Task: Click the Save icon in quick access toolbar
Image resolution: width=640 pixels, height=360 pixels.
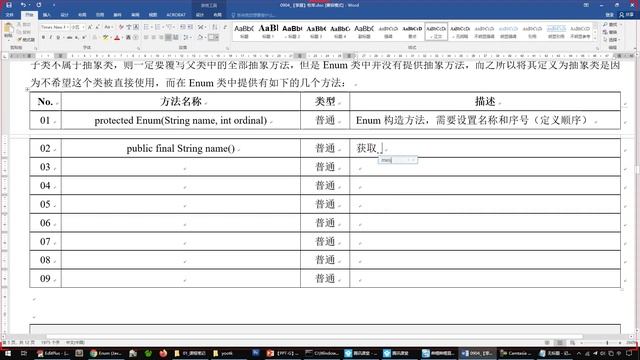Action: coord(9,5)
